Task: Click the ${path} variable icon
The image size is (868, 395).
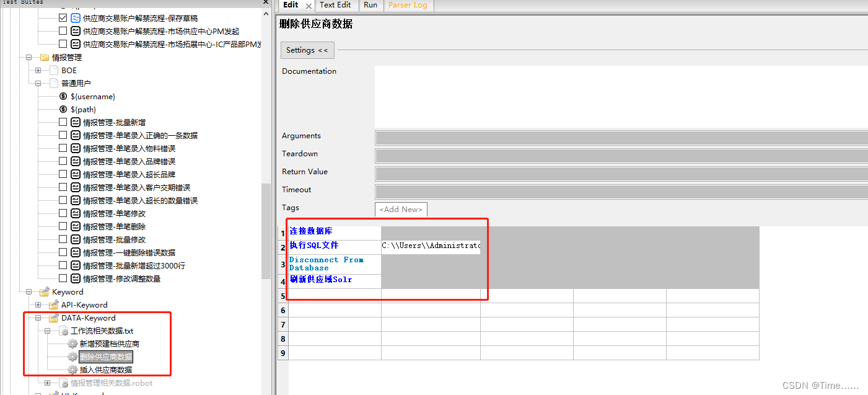Action: point(63,109)
